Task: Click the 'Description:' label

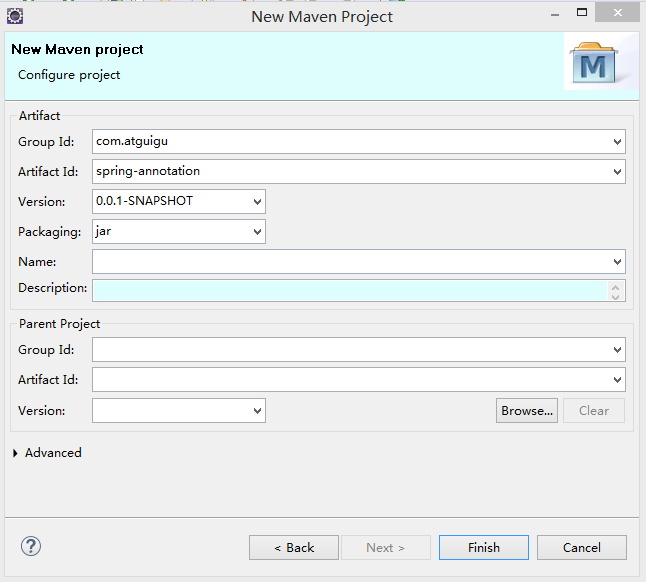Action: (52, 288)
